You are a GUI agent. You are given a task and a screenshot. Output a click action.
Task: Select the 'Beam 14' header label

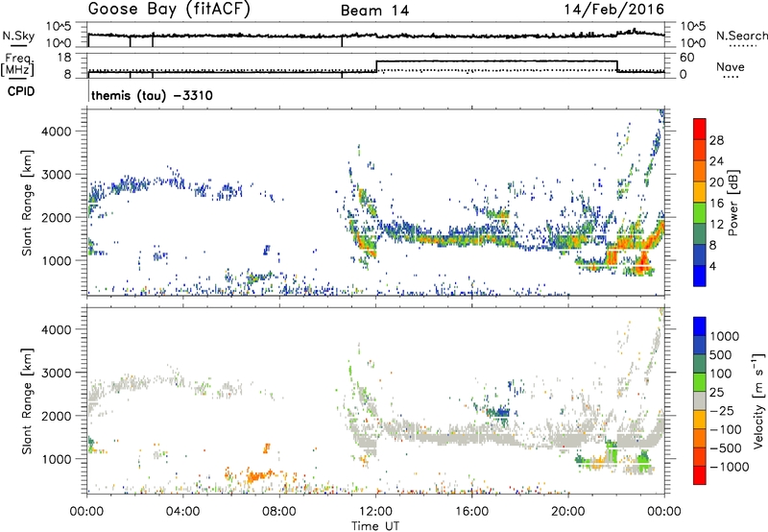(x=374, y=11)
